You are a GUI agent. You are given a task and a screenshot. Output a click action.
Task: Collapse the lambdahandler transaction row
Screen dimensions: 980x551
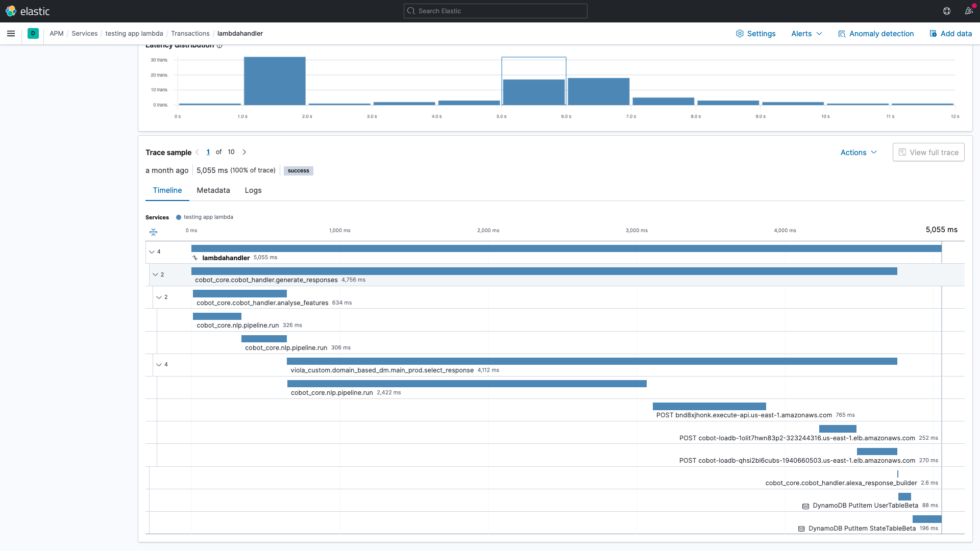tap(152, 252)
